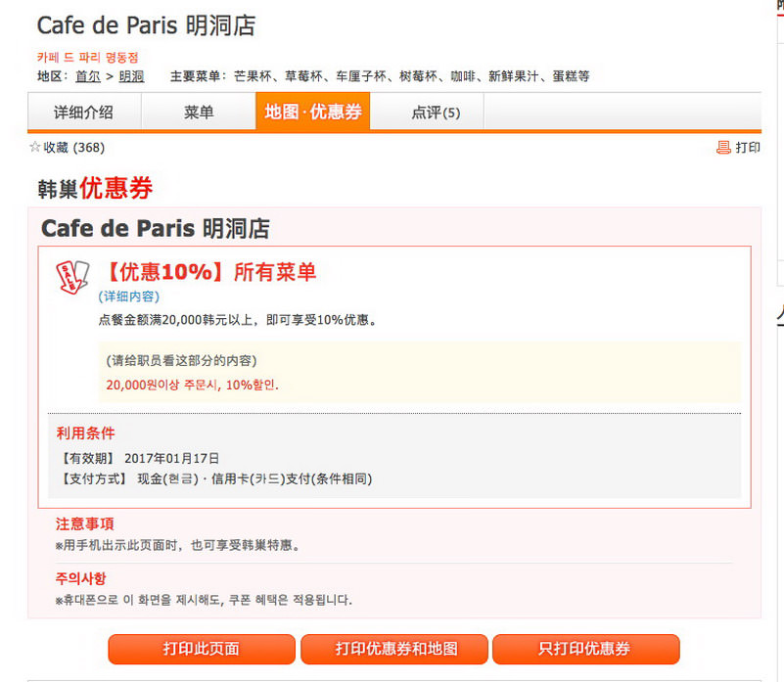Click the coupon box title Cafe de Paris 明洞店
784x682 pixels.
tap(156, 229)
